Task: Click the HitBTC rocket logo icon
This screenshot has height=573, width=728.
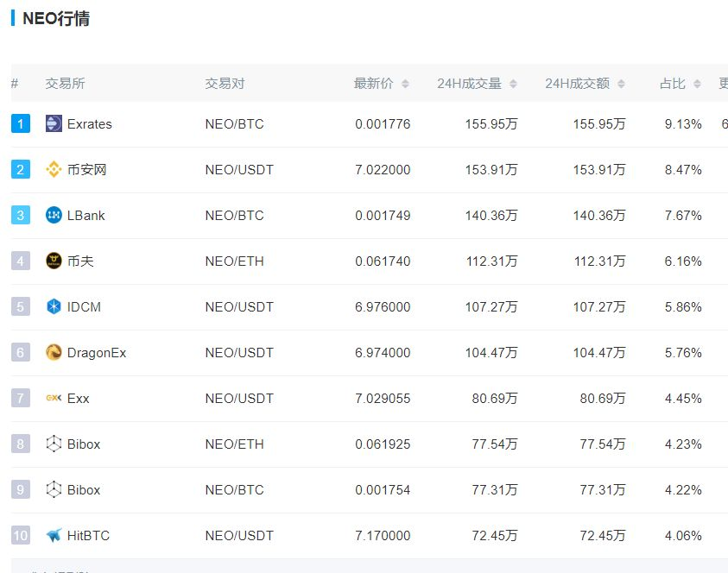Action: coord(54,535)
